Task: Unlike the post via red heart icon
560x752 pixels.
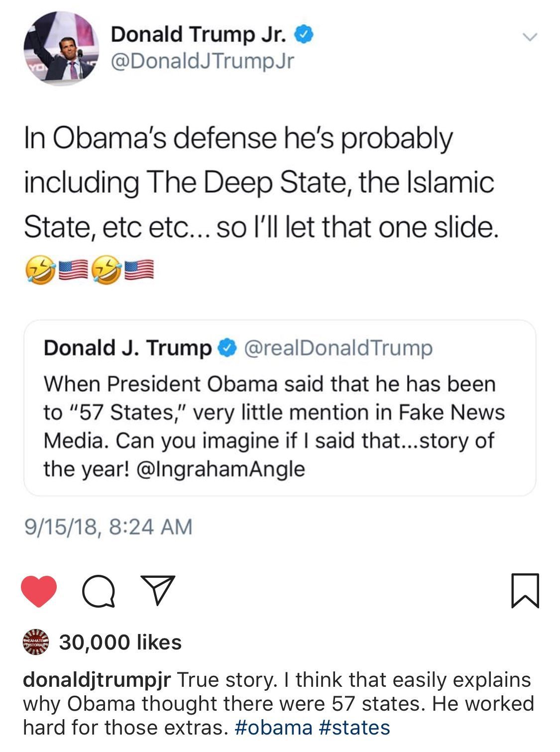Action: click(x=39, y=591)
